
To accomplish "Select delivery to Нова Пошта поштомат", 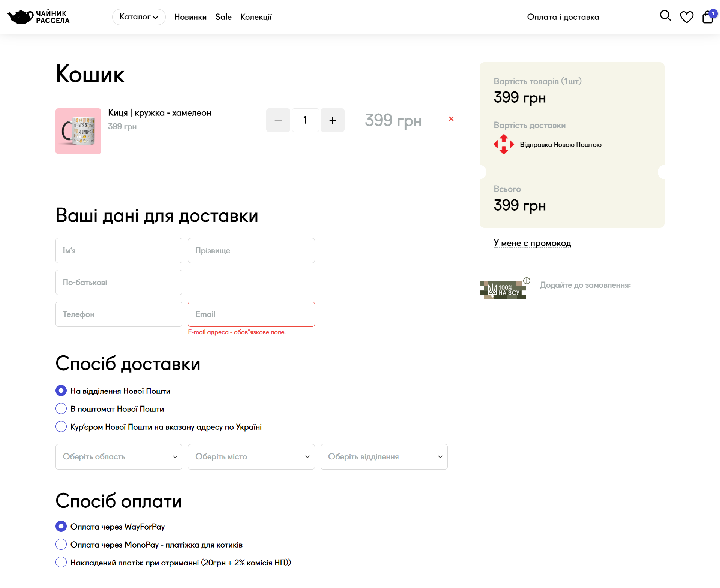I will click(x=61, y=408).
